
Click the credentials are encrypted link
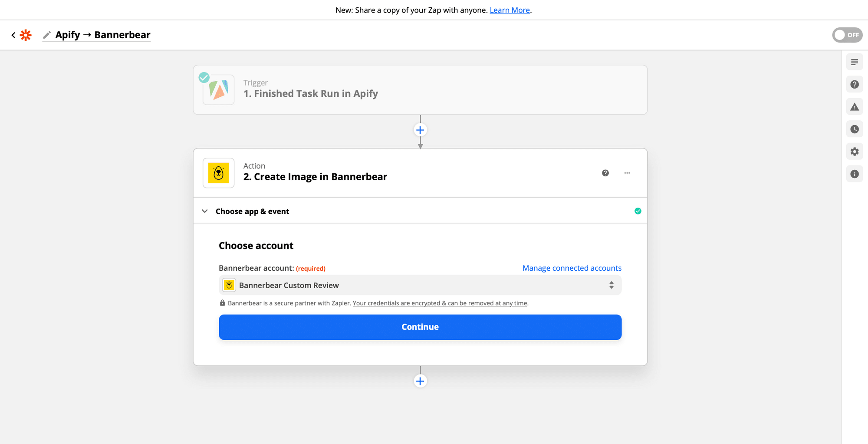tap(440, 303)
